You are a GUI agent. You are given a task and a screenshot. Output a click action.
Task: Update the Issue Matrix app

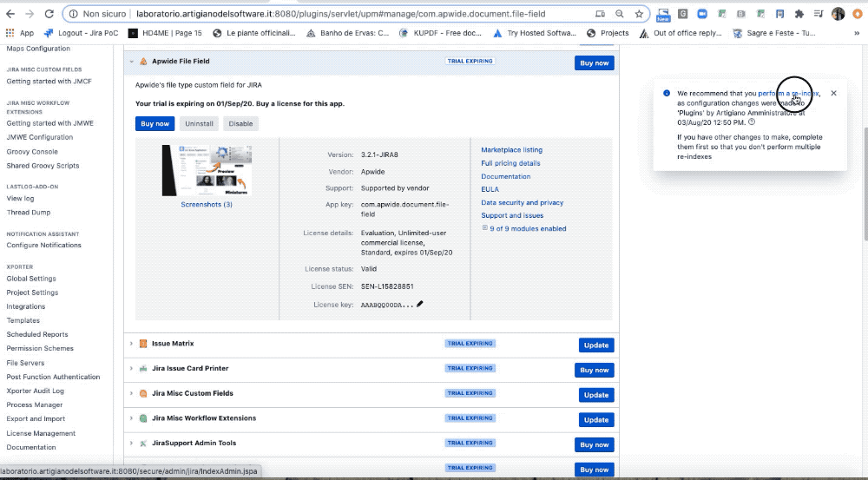coord(596,345)
